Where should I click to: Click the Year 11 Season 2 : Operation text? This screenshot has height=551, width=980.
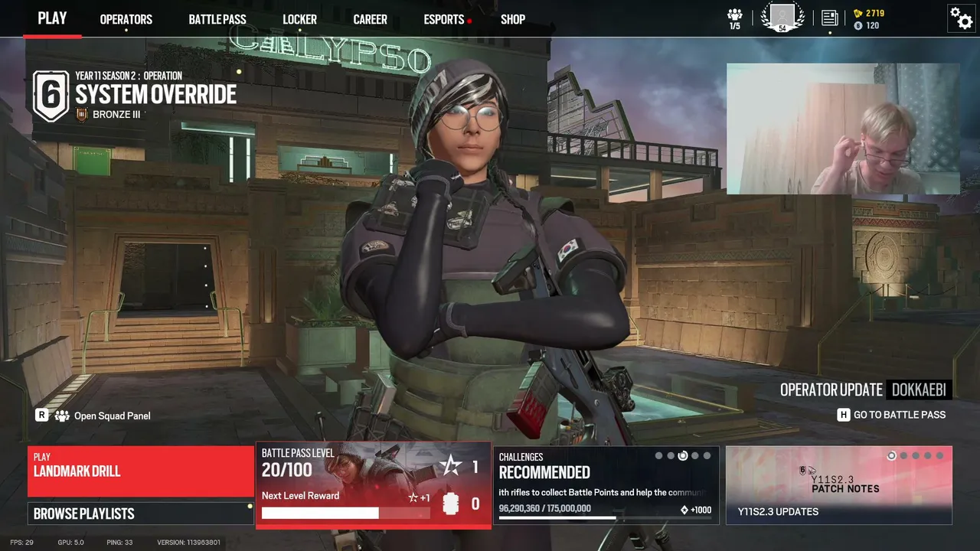click(x=129, y=76)
